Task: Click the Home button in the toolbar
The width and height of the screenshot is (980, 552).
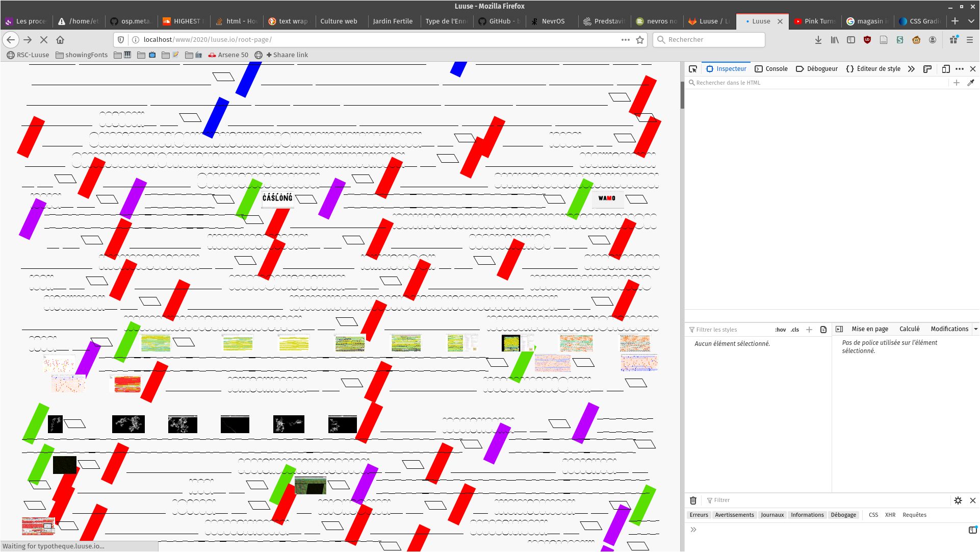Action: 60,40
